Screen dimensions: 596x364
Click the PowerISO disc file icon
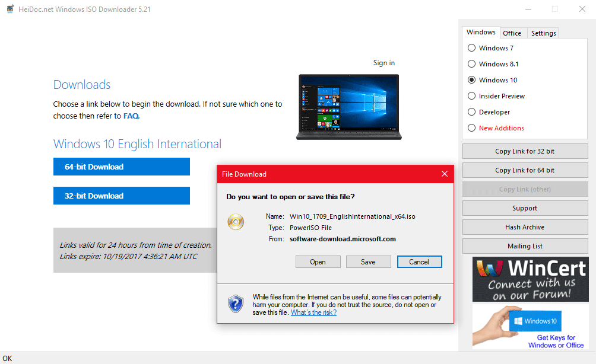[236, 222]
